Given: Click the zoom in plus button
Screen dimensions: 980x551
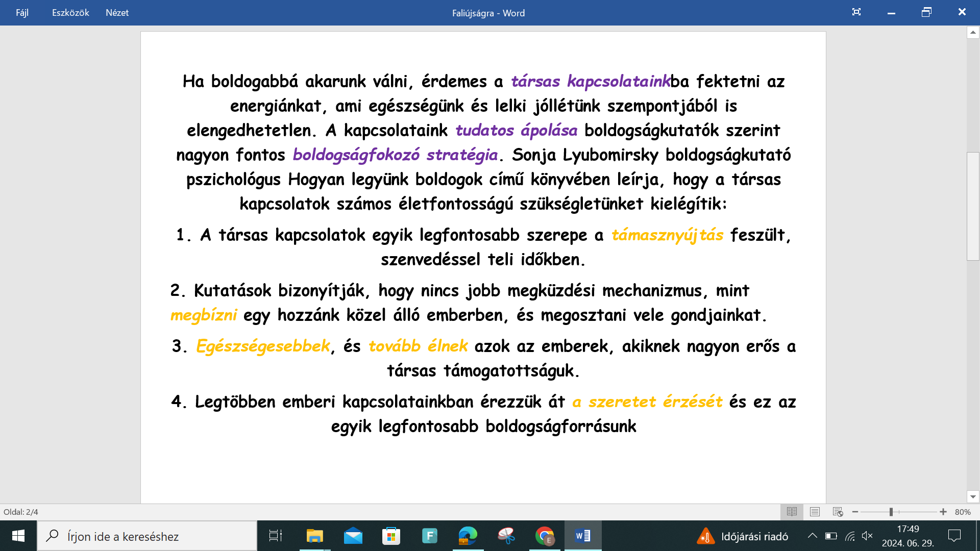Looking at the screenshot, I should pyautogui.click(x=943, y=512).
